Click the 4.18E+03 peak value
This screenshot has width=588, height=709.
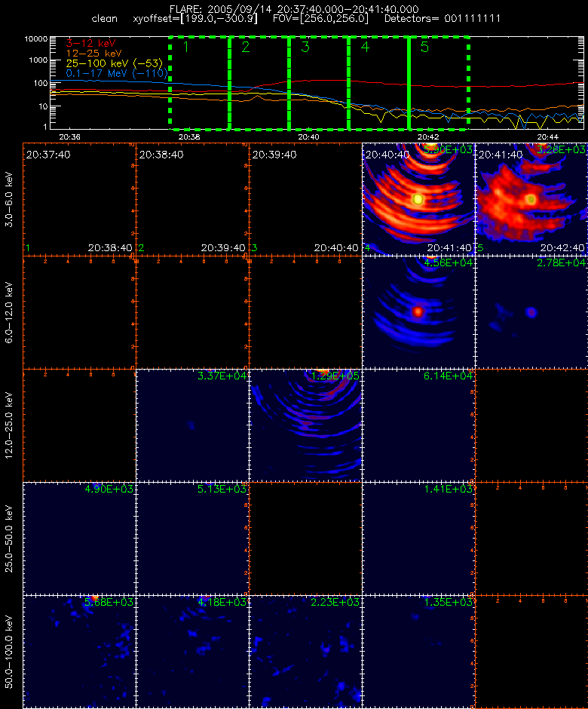point(222,602)
